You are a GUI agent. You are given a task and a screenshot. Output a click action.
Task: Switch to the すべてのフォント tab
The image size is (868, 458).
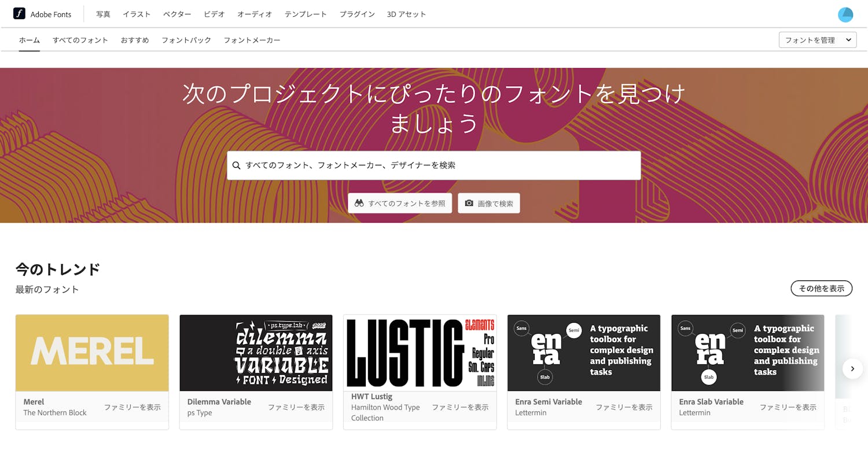click(80, 40)
